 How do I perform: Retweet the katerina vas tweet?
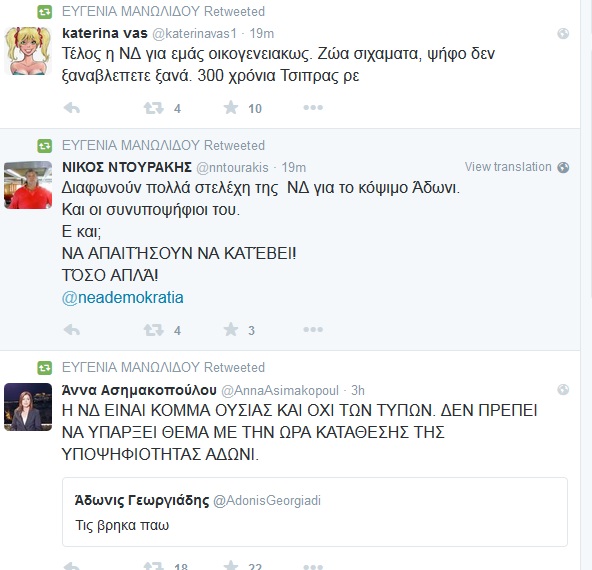[154, 108]
